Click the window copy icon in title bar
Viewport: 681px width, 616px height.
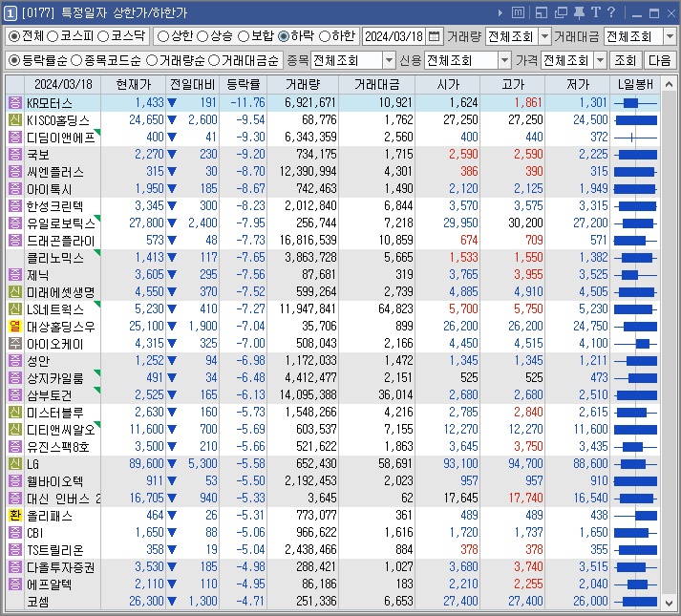561,13
